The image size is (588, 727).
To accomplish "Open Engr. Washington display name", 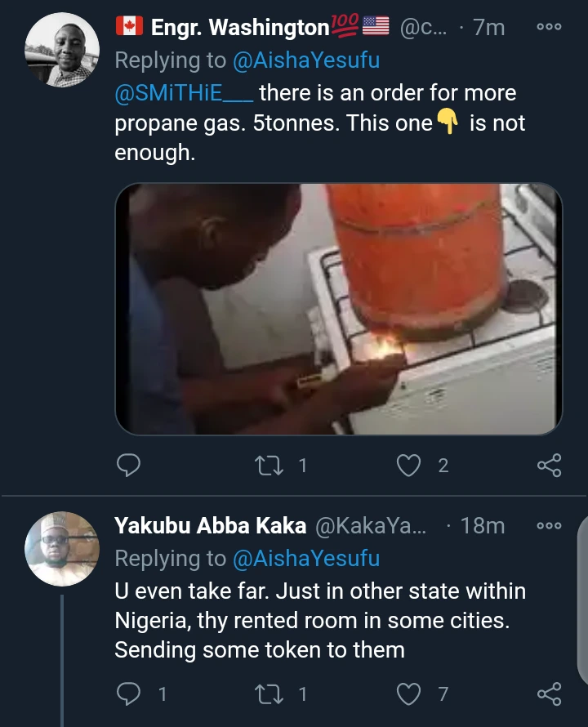I will coord(238,28).
